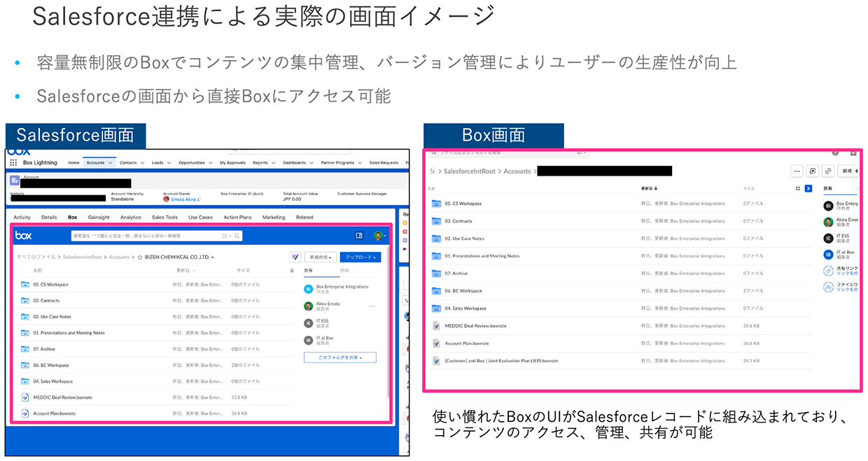Click the Accounts breadcrumb in Box screen
Image resolution: width=868 pixels, height=461 pixels.
pos(517,171)
